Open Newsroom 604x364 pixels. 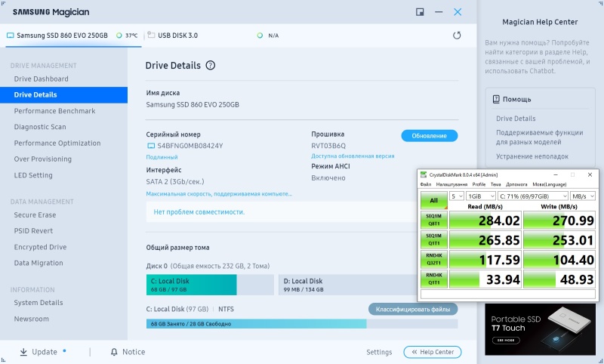pyautogui.click(x=32, y=319)
